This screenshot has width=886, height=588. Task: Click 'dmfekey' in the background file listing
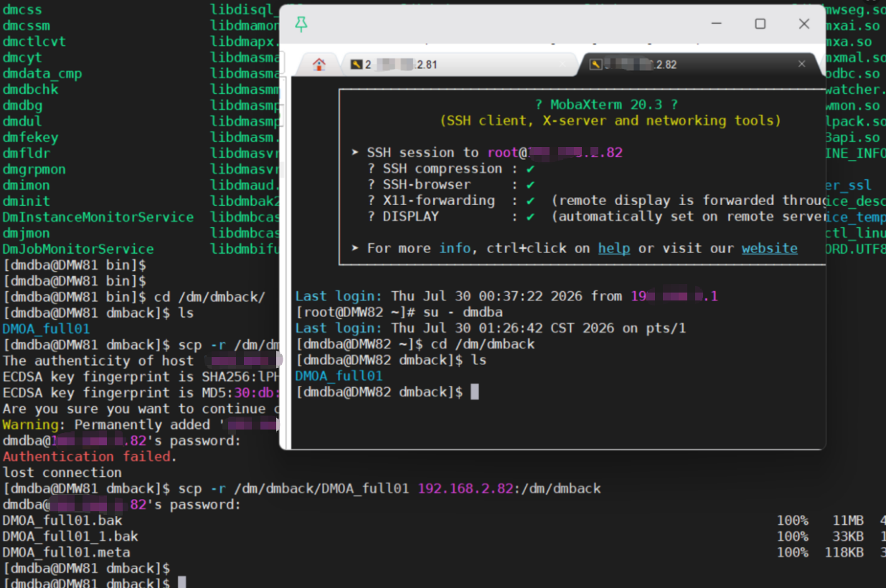click(x=30, y=137)
